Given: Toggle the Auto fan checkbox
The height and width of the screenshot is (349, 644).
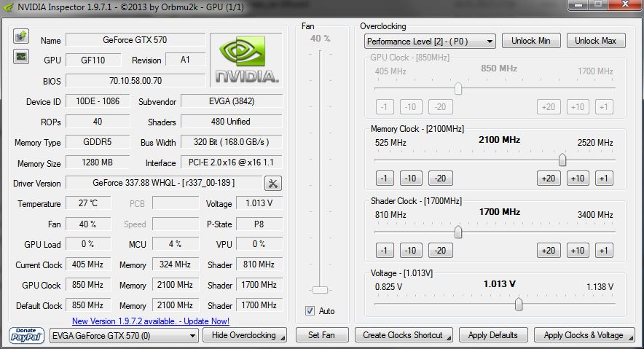Looking at the screenshot, I should point(310,311).
